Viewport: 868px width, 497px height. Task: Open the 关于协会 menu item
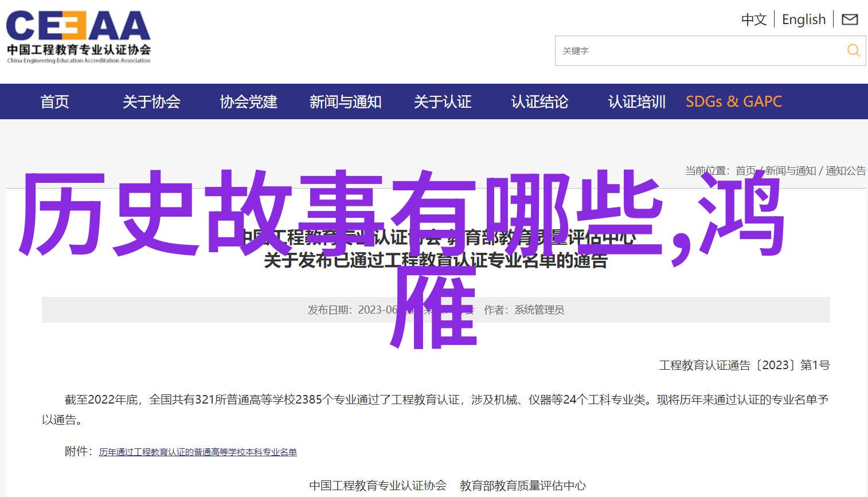[151, 101]
